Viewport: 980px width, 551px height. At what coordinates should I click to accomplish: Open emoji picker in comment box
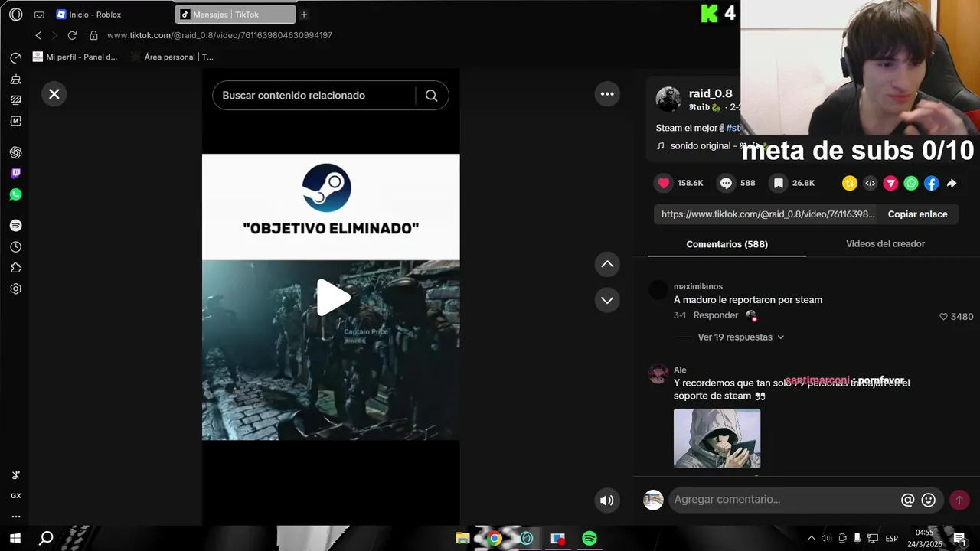(x=929, y=500)
